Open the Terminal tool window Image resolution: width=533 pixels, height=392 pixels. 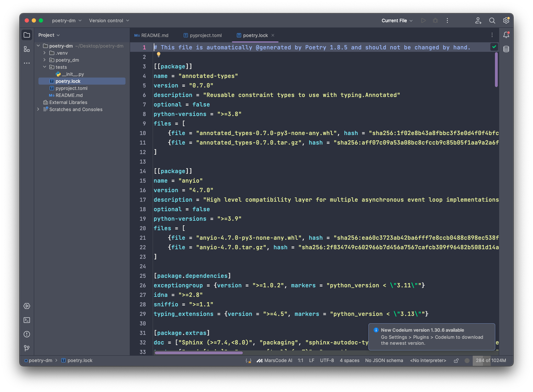point(27,320)
